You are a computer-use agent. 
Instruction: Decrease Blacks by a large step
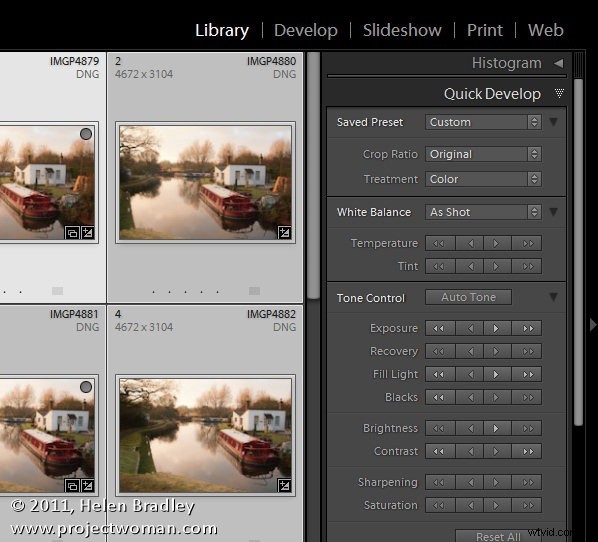coord(440,397)
